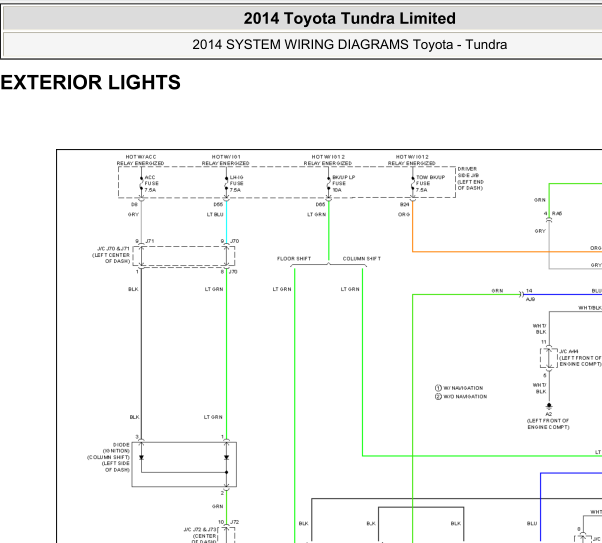
Task: Click the 'HOT W/ ACC RELAY ENERGIZED' label
Action: tap(141, 160)
